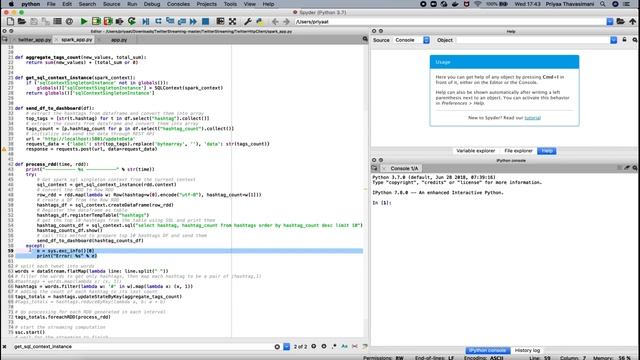Open Help pane options search icon
This screenshot has height=360, width=640.
tap(635, 40)
